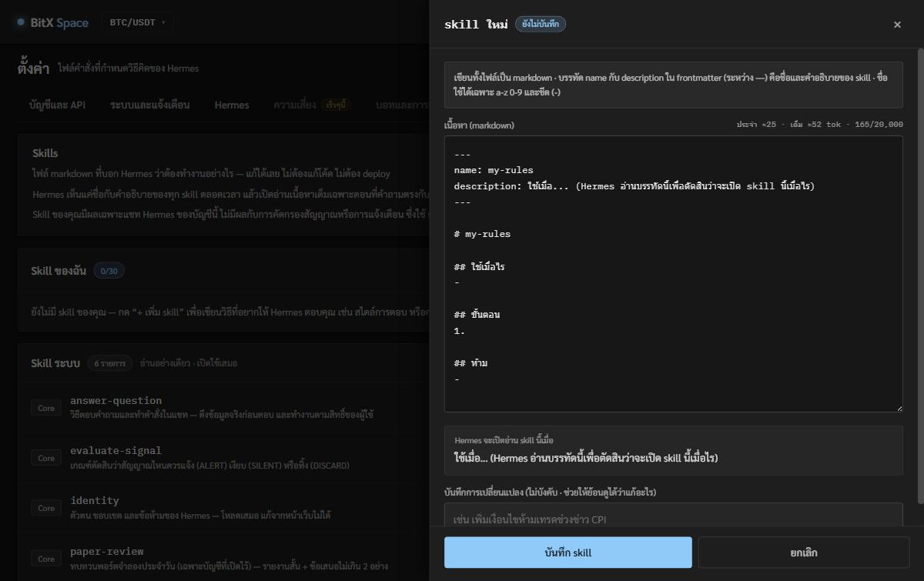
Task: Click the ## ใช้เมื่อไร heading in editor
Action: pyautogui.click(x=479, y=266)
